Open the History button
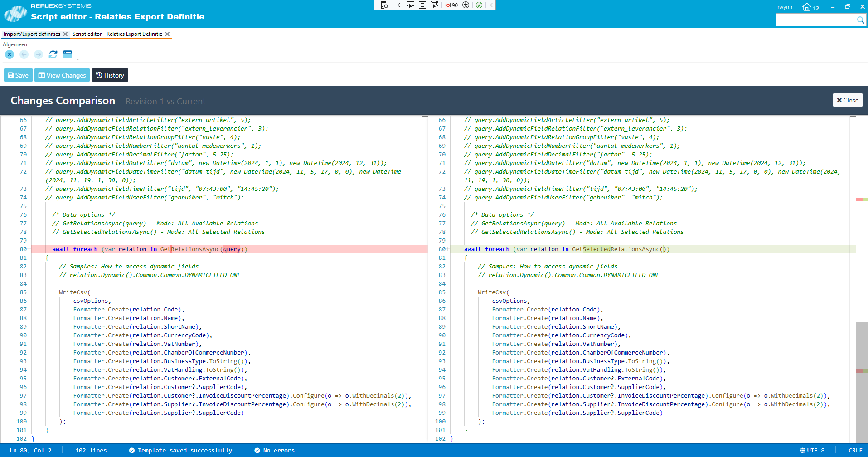The width and height of the screenshot is (868, 457). pyautogui.click(x=110, y=75)
